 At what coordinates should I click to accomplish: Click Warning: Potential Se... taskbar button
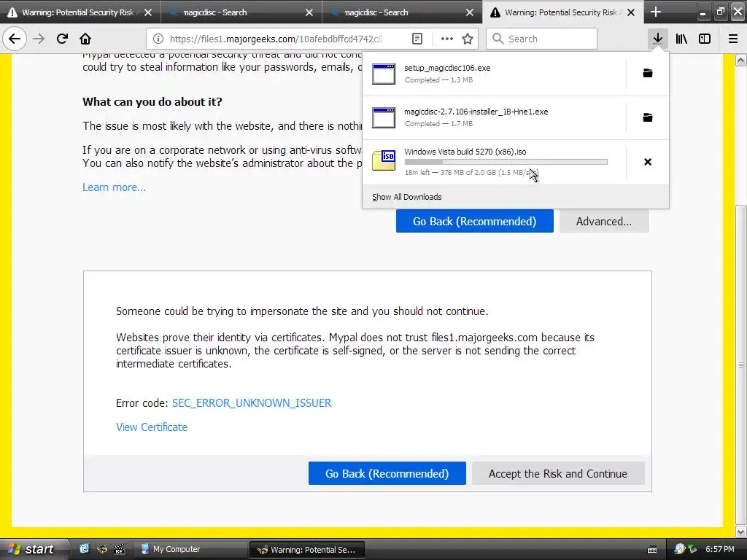[307, 550]
